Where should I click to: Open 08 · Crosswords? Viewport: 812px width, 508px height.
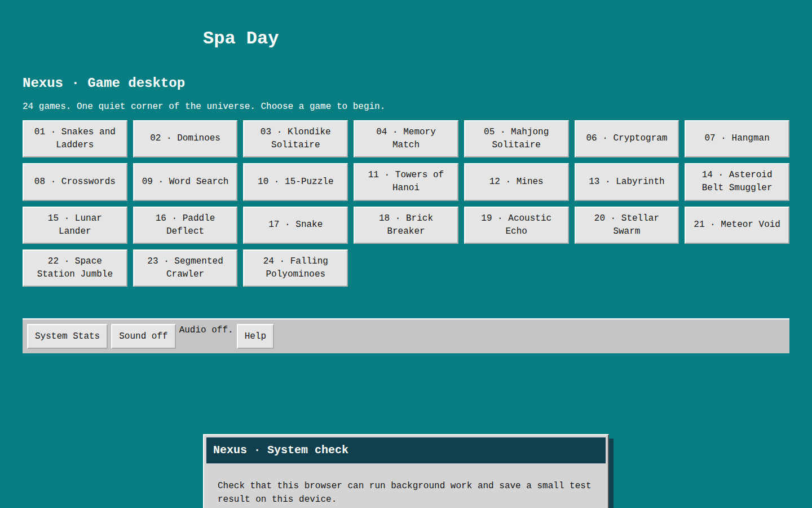(75, 182)
